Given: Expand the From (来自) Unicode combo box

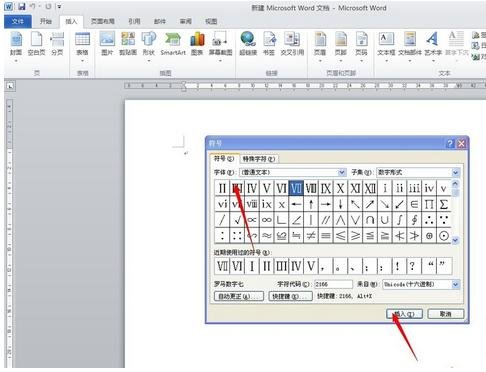Looking at the screenshot, I should tap(455, 284).
